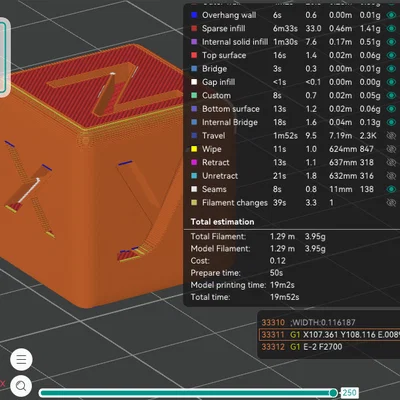The width and height of the screenshot is (400, 400).
Task: Click the Overhang wall blue color swatch
Action: (194, 15)
